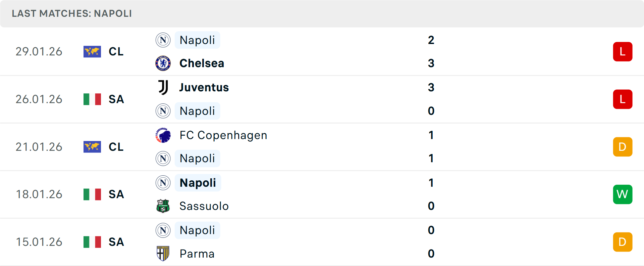Expand the FC Copenhagen match details row
Screen dimensions: 644x266
(x=322, y=147)
